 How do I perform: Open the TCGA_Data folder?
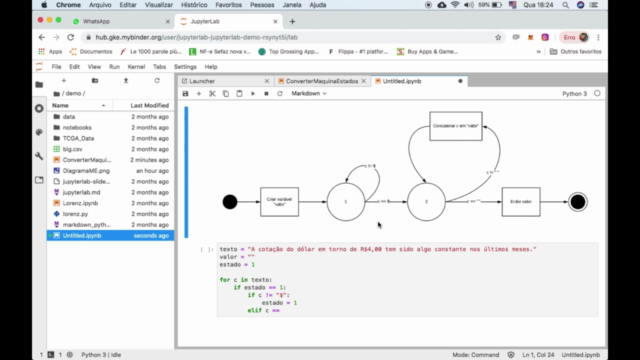110,138
